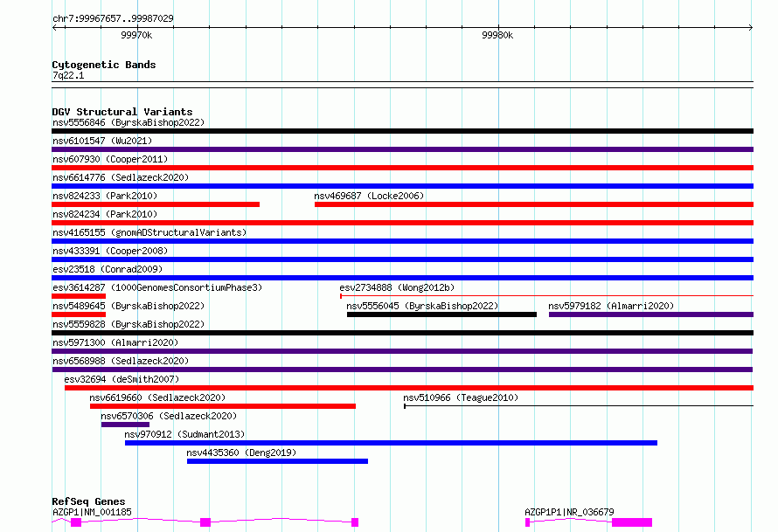Viewport: 778px width, 532px height.
Task: Click the red nsv6619660 variant bar
Action: [223, 406]
